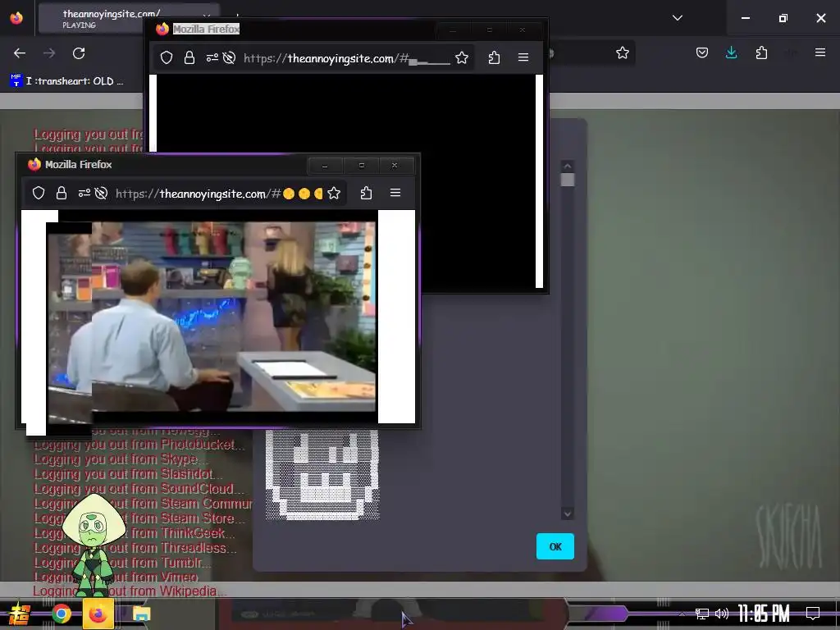Click shield icon in top popup window
The height and width of the screenshot is (630, 840).
coord(167,57)
